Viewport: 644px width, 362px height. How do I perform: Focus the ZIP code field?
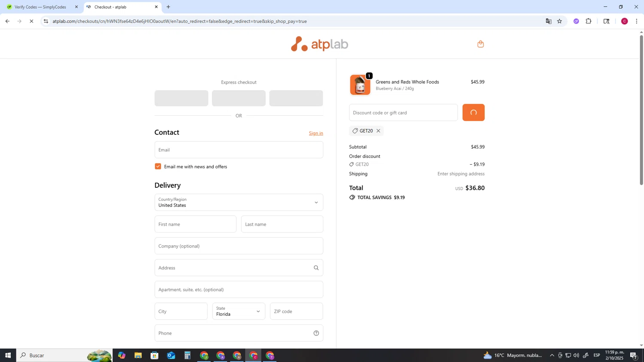(296, 311)
